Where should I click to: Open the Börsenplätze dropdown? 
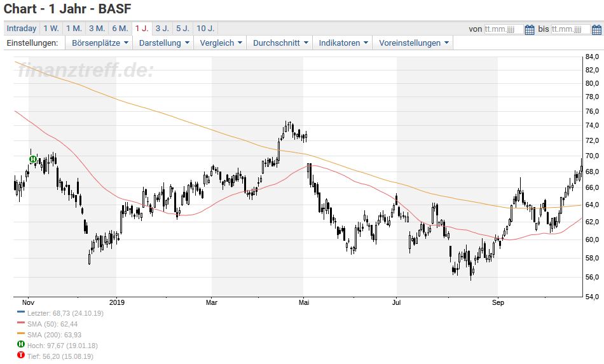click(100, 43)
